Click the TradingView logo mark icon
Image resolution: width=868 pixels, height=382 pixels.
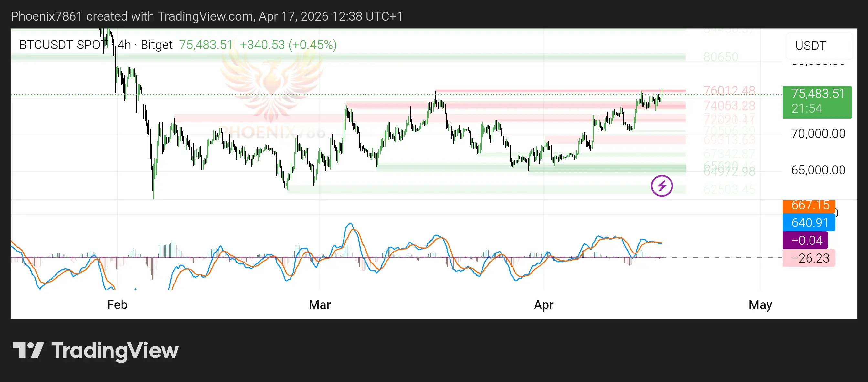tap(28, 350)
